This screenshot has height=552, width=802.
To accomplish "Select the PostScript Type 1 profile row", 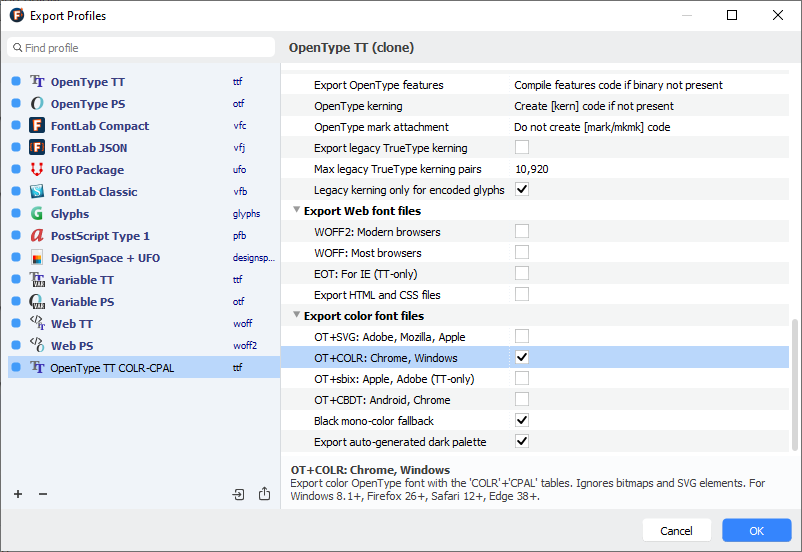I will 144,235.
